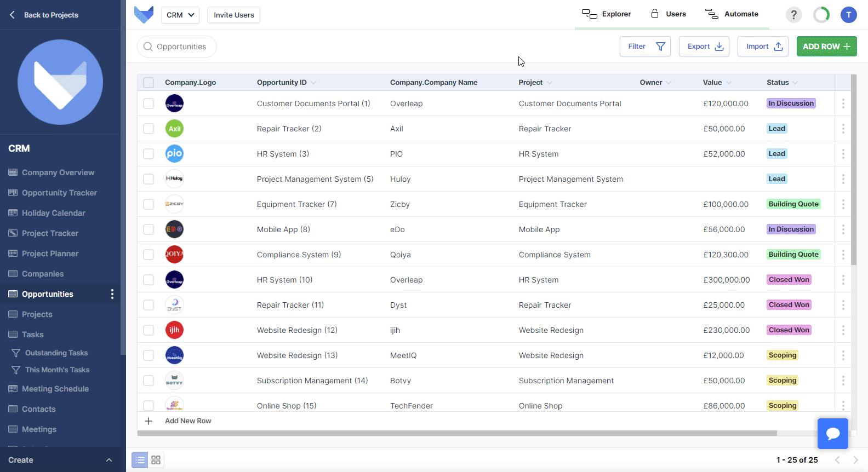Switch to Automate tab

pos(732,14)
